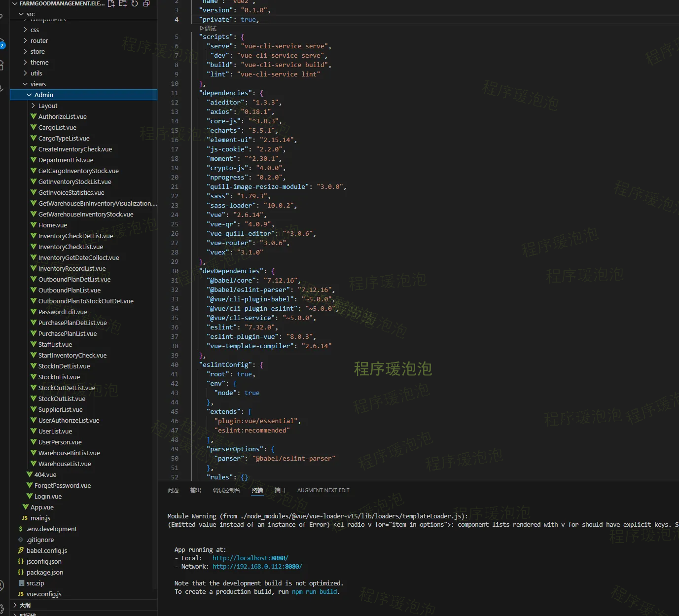Open PurchasePlanList.vue file

pos(68,333)
